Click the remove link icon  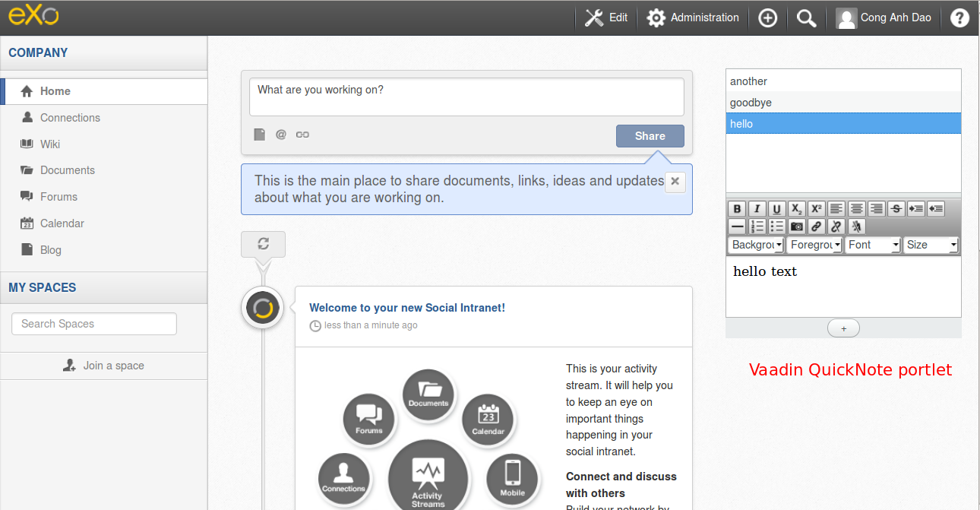[x=836, y=226]
